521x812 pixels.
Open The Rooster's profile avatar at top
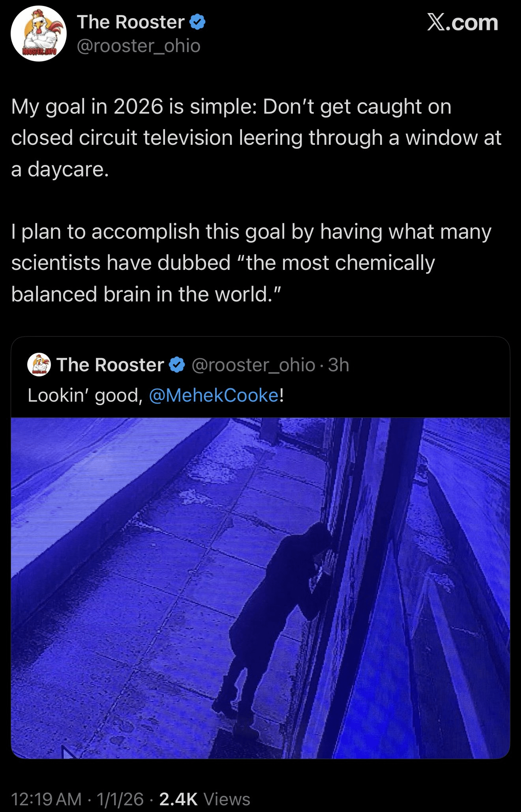coord(38,34)
